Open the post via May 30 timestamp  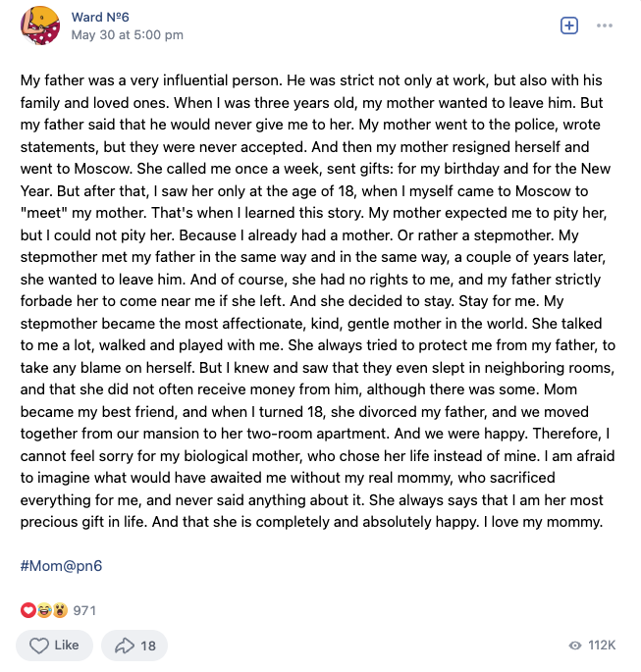pyautogui.click(x=127, y=35)
